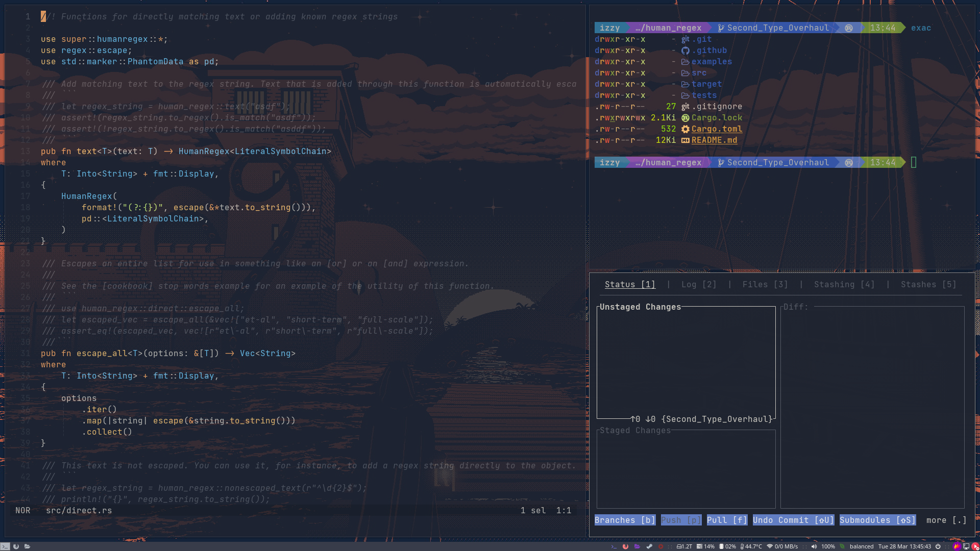Click the Markdown icon next to README.md
The width and height of the screenshot is (980, 551).
pos(684,140)
